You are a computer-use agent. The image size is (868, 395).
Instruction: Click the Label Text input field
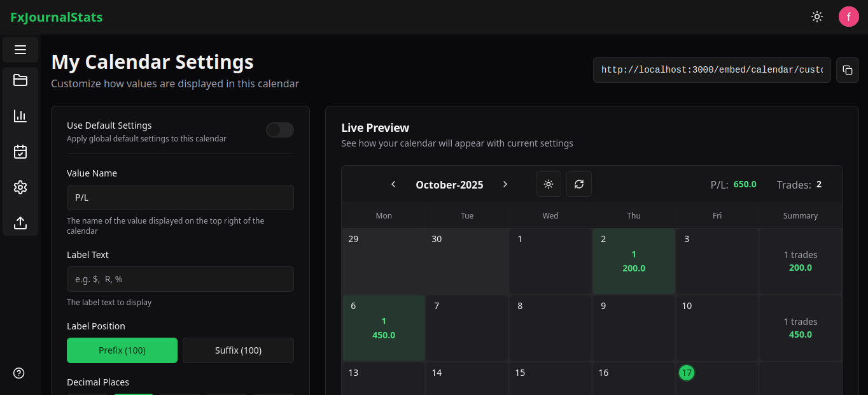(180, 279)
